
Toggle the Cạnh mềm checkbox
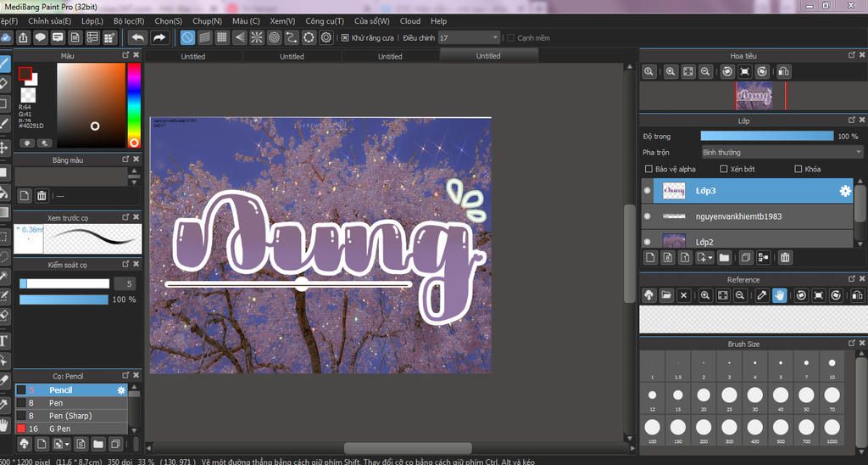pyautogui.click(x=511, y=37)
